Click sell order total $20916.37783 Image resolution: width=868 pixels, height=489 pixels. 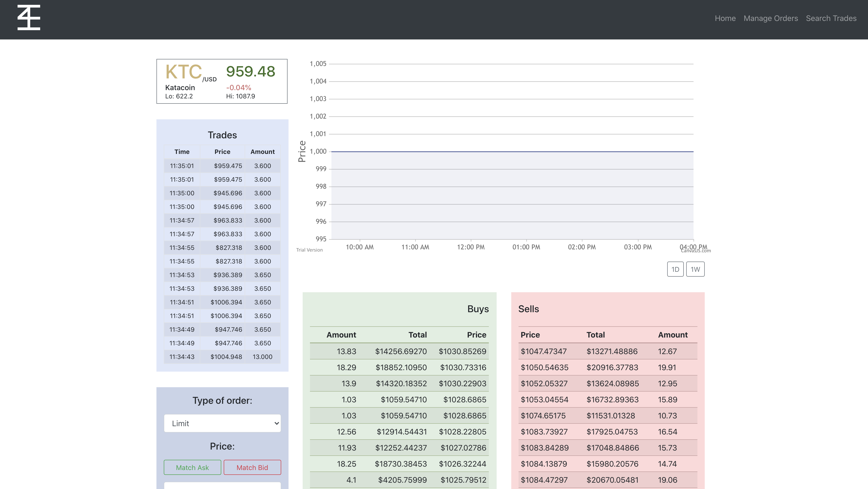click(x=612, y=367)
